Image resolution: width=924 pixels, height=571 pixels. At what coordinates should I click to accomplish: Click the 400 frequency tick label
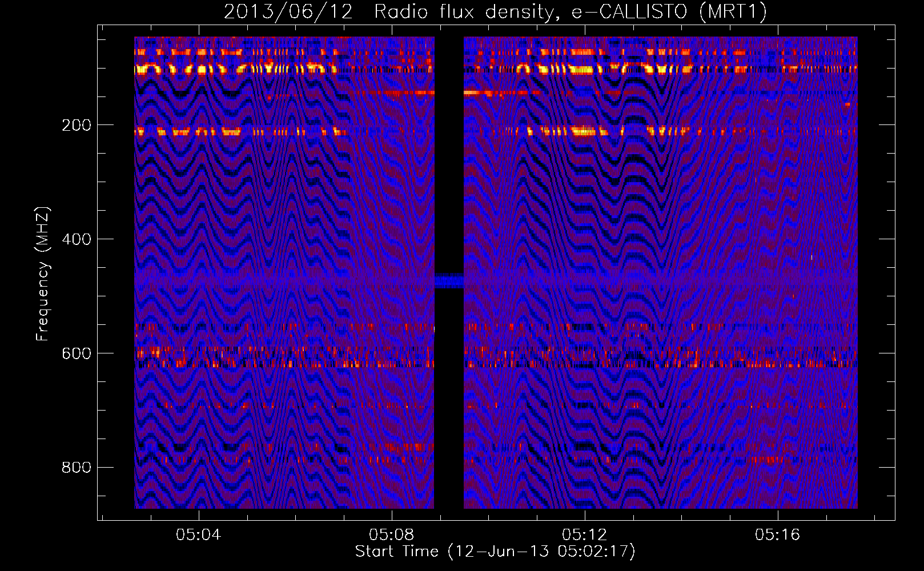point(77,239)
